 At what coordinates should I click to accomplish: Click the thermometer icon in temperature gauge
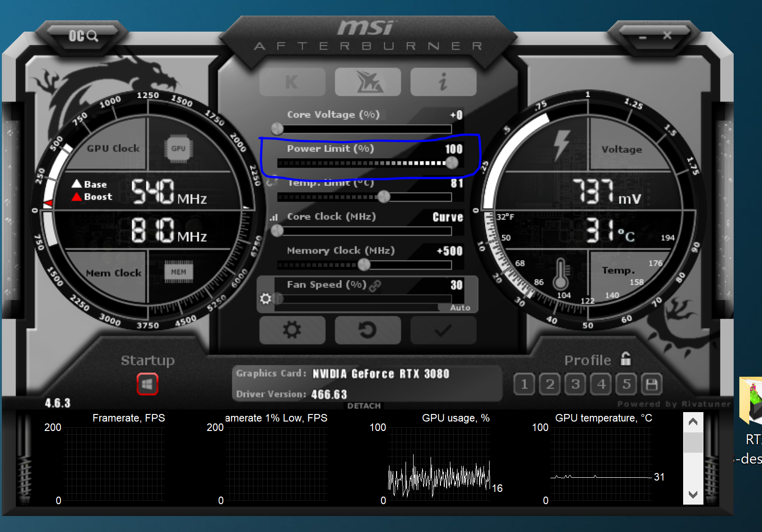click(x=560, y=274)
